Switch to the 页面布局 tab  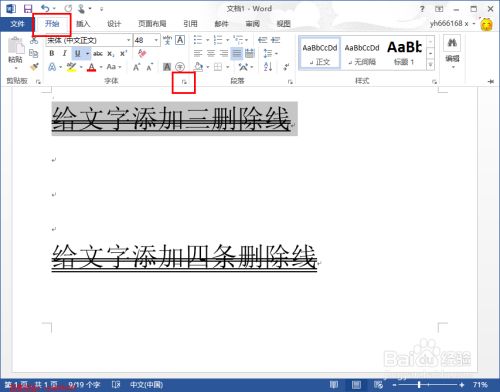coord(152,24)
